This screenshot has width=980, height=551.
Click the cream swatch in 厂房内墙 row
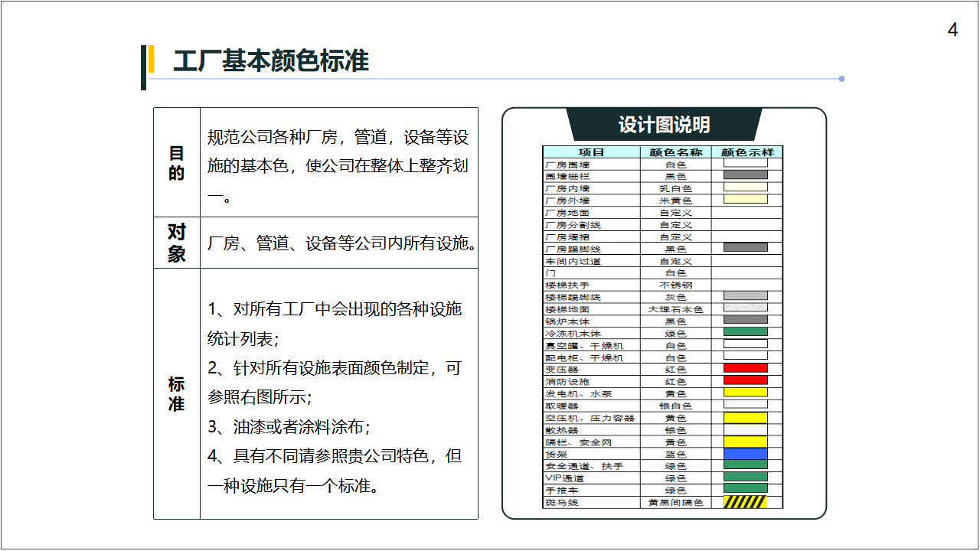(745, 187)
